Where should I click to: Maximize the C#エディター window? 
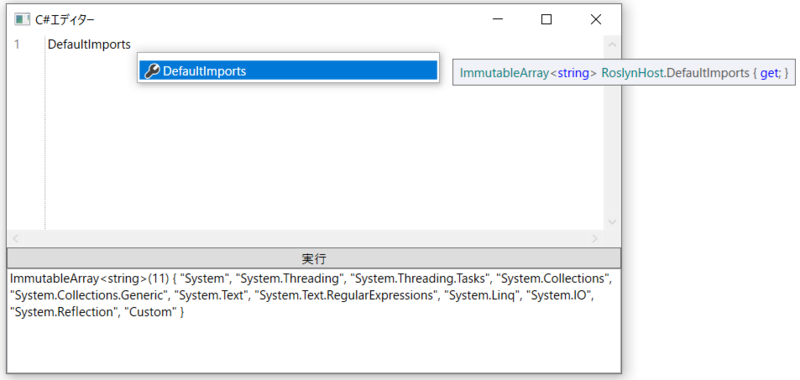pos(546,19)
